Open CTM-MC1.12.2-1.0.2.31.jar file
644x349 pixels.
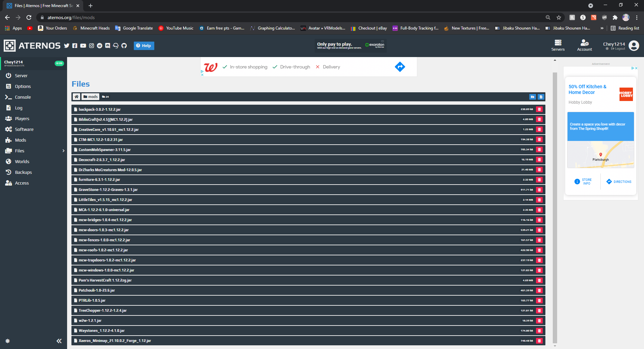pos(308,140)
